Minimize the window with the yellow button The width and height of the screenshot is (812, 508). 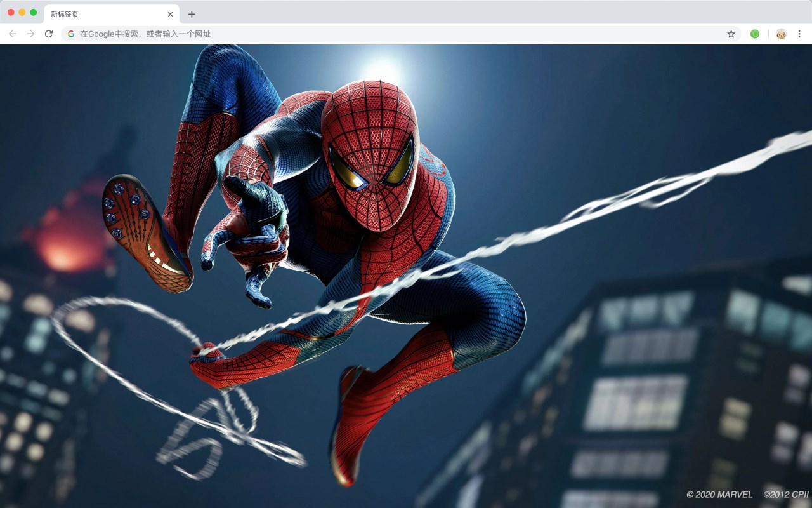point(22,12)
